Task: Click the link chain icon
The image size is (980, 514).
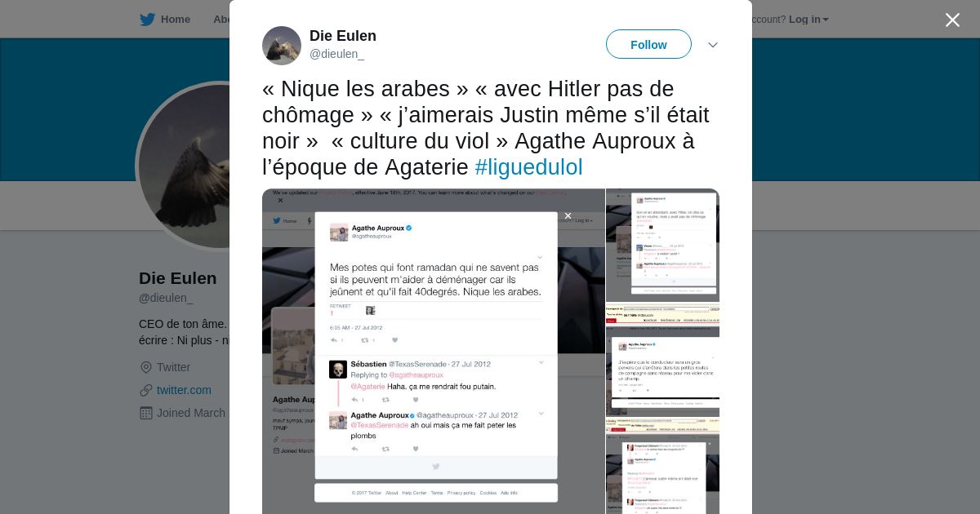Action: pos(146,390)
